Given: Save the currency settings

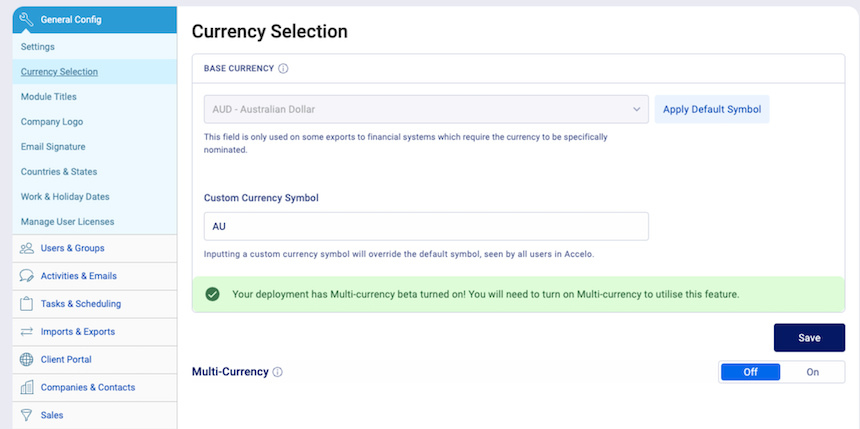Looking at the screenshot, I should [x=809, y=337].
